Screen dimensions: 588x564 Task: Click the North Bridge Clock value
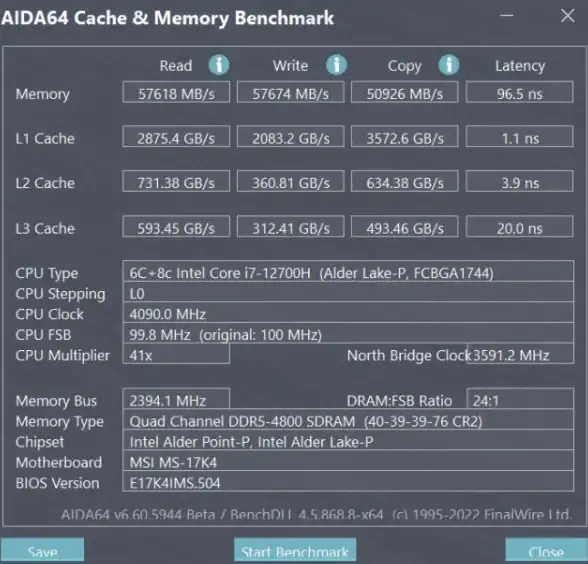[520, 354]
